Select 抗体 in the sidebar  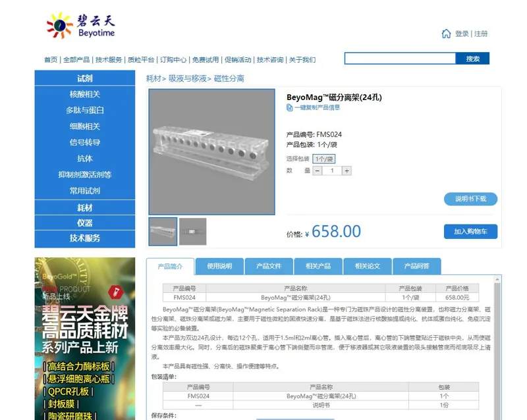(x=85, y=159)
